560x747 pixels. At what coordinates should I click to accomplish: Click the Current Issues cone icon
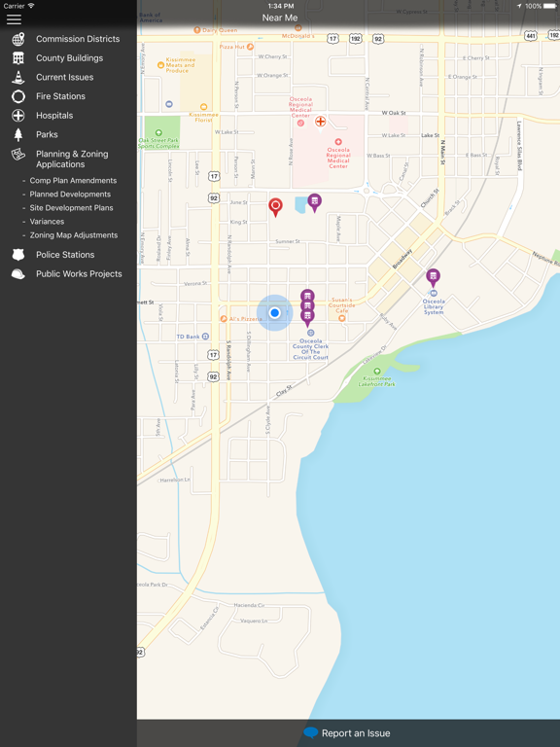click(18, 77)
